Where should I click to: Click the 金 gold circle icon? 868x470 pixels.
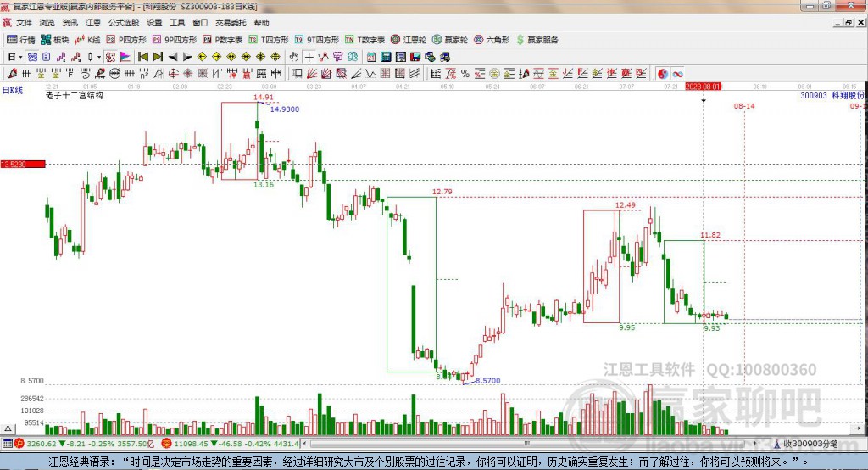(494, 73)
